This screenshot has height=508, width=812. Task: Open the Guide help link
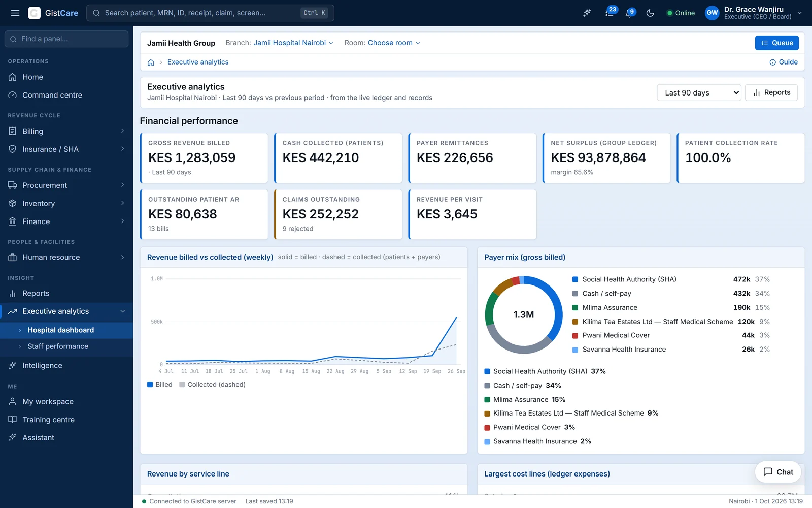click(x=784, y=62)
